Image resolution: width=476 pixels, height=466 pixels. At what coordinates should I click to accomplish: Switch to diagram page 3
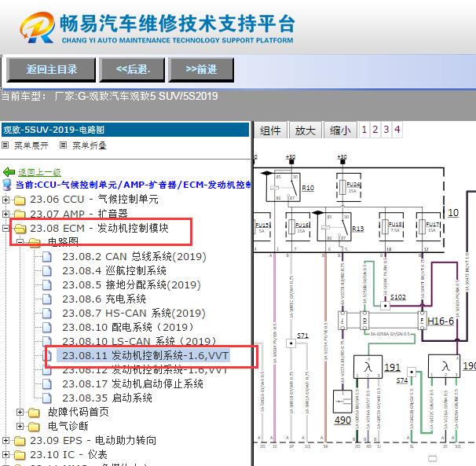pos(386,130)
